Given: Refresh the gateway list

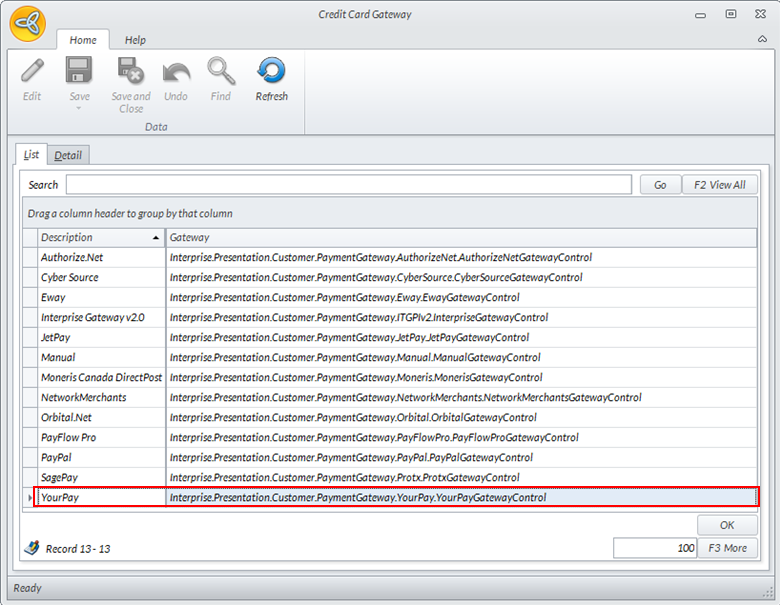Looking at the screenshot, I should click(x=271, y=72).
